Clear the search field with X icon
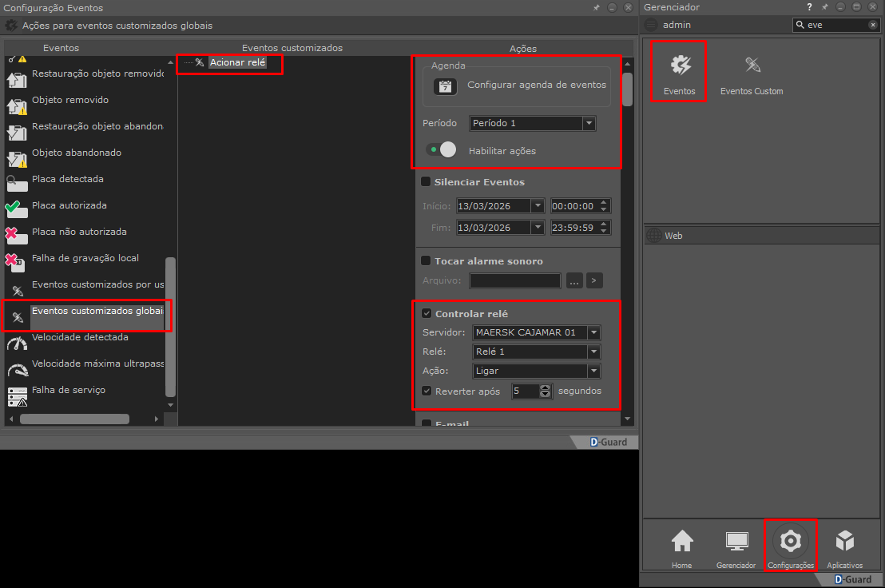Image resolution: width=885 pixels, height=588 pixels. (872, 26)
